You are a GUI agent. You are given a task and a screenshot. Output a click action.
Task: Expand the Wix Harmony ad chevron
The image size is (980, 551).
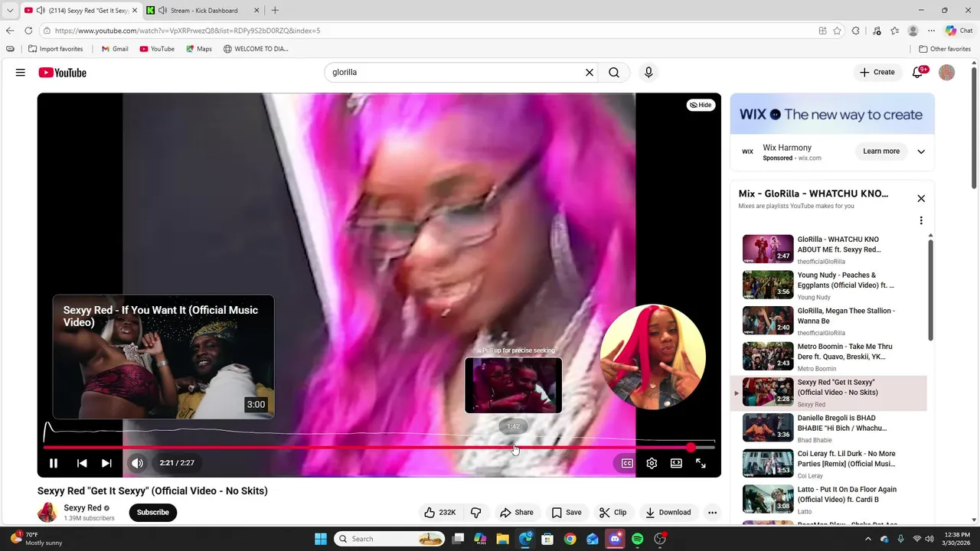[x=921, y=152]
